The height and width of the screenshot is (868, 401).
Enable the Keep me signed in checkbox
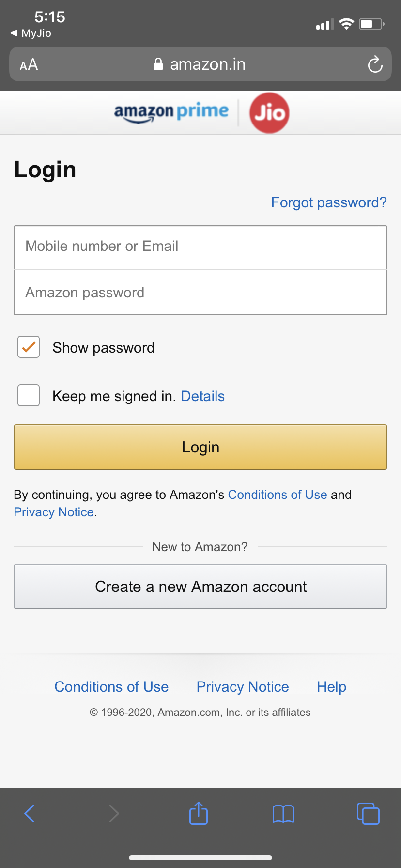[29, 395]
